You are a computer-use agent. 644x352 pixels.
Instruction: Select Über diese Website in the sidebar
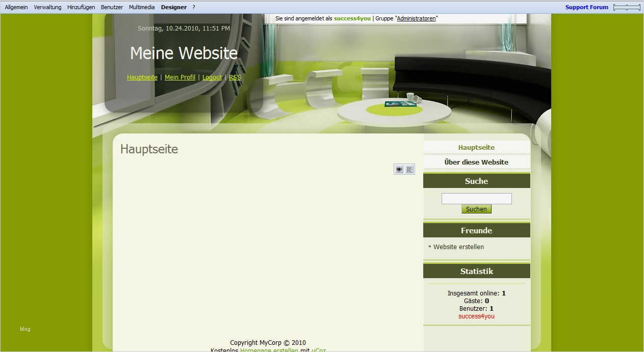pos(476,162)
